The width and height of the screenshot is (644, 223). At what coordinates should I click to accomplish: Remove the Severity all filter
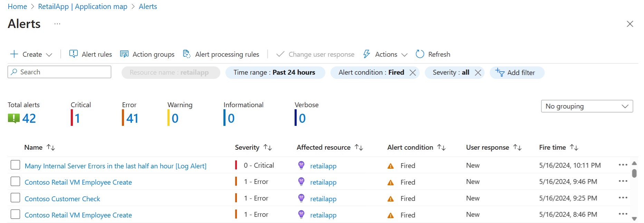click(x=478, y=73)
